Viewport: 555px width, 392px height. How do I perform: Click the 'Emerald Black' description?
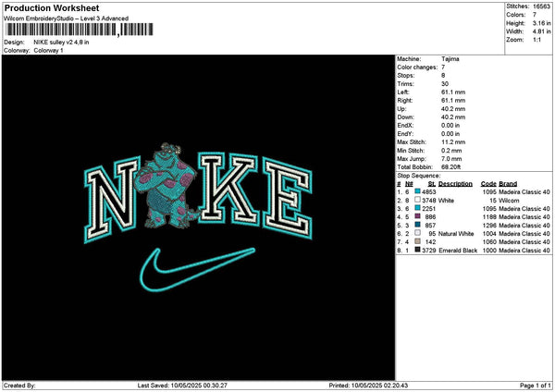pos(458,251)
